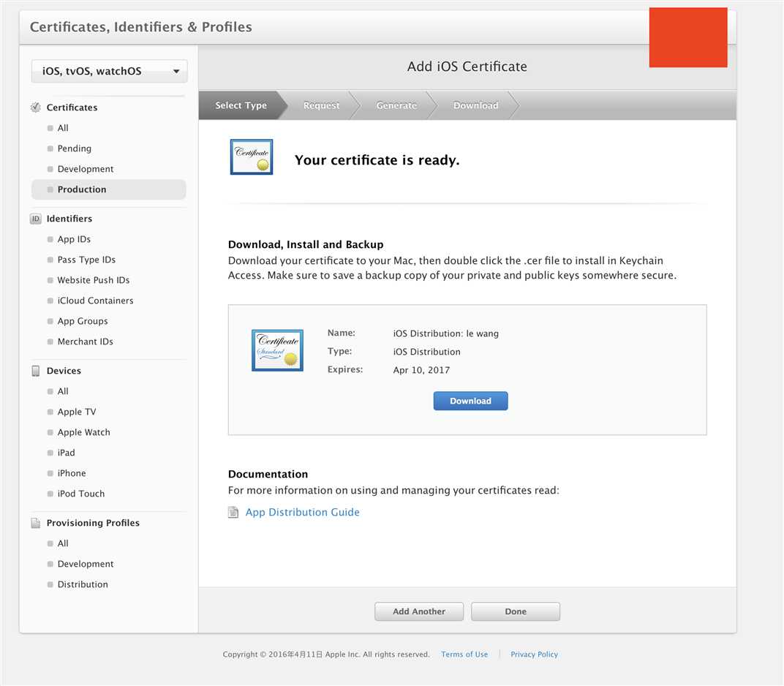Image resolution: width=784 pixels, height=686 pixels.
Task: Click the 'Documentation' heading
Action: 268,474
